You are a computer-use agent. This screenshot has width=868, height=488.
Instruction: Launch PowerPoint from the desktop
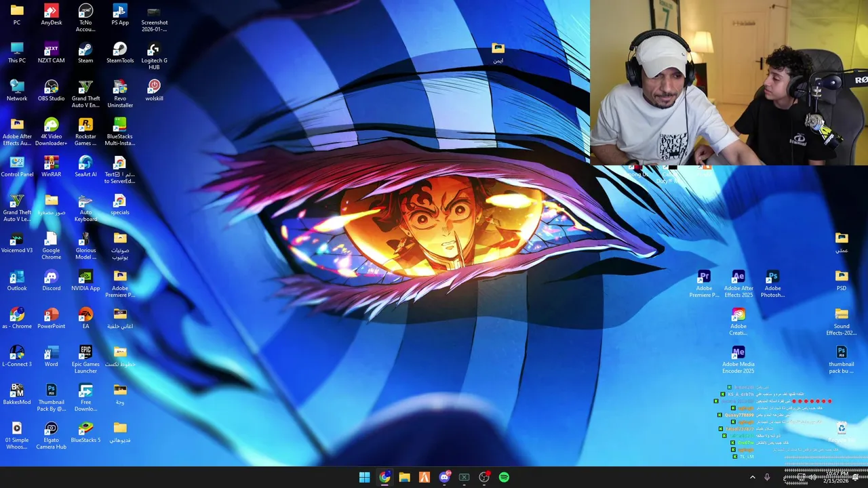pos(52,319)
